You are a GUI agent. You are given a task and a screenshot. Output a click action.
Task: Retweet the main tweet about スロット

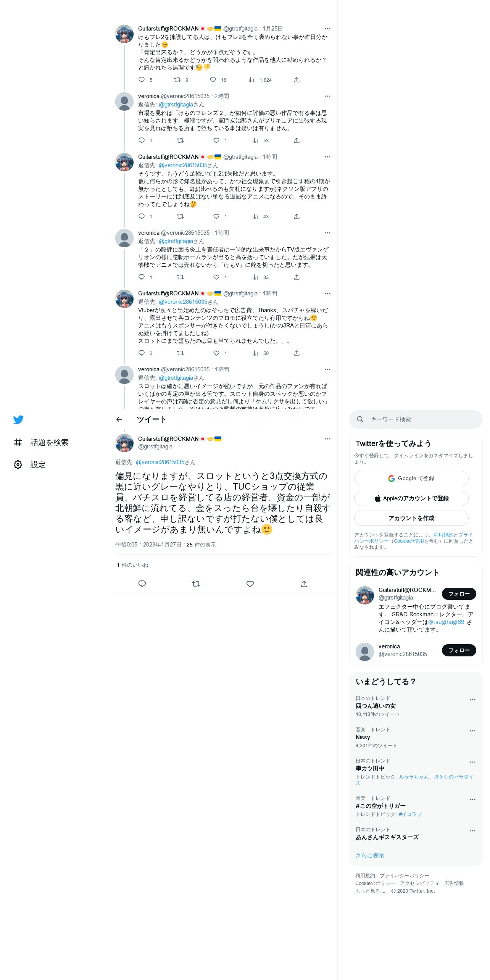[x=196, y=584]
